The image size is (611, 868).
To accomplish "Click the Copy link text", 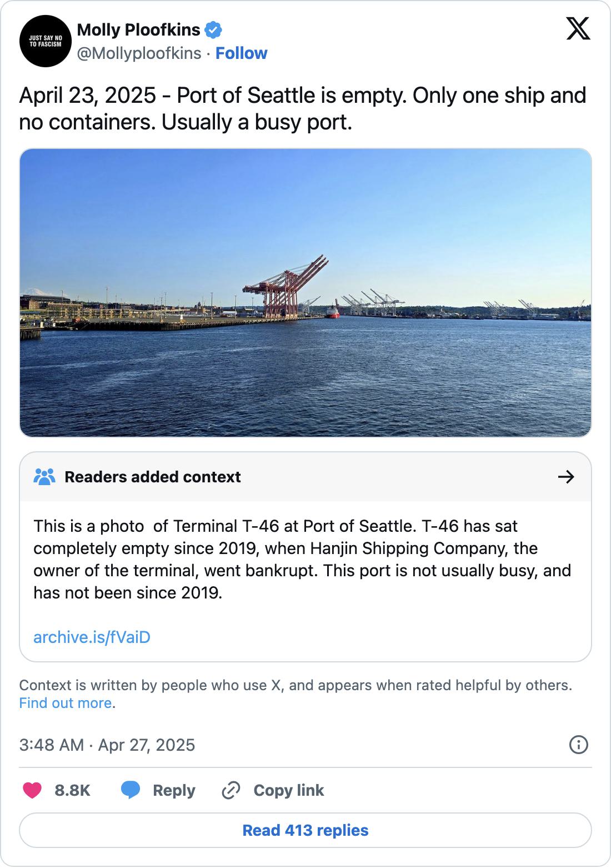I will [x=288, y=790].
